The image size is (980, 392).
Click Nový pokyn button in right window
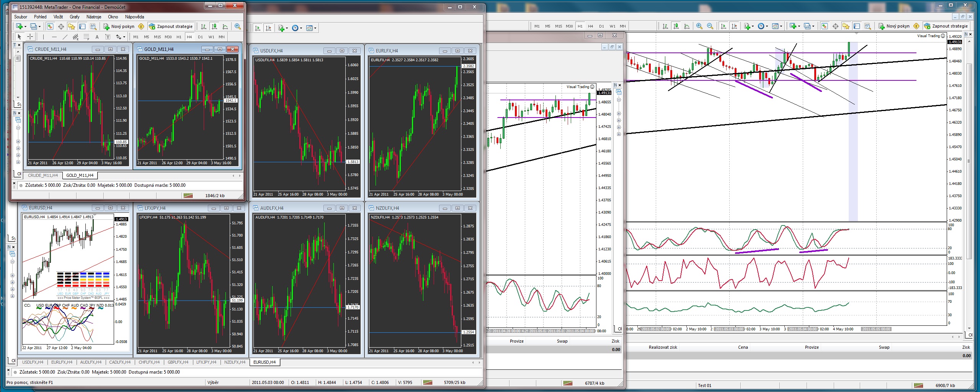point(894,26)
